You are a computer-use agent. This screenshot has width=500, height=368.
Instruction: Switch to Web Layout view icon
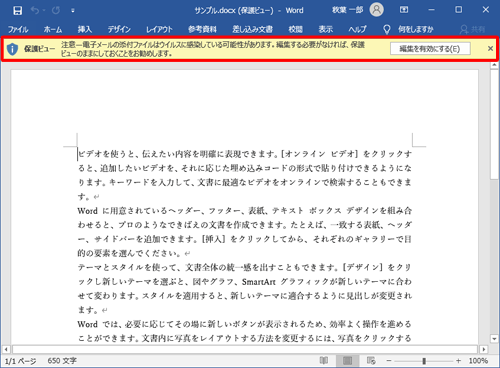tap(371, 360)
